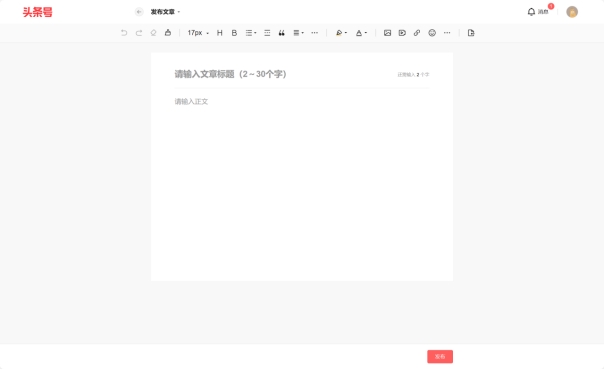Insert a video into the article
The width and height of the screenshot is (604, 370).
(402, 33)
